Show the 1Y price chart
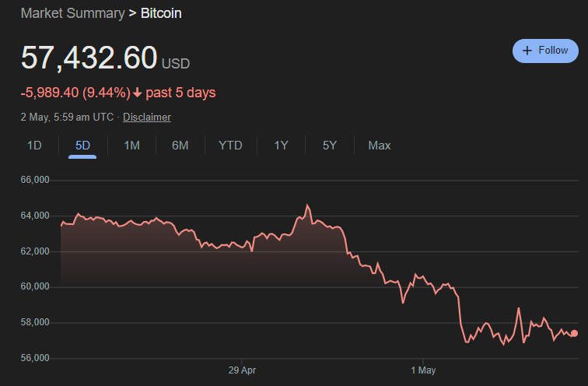Image resolution: width=588 pixels, height=386 pixels. tap(281, 146)
